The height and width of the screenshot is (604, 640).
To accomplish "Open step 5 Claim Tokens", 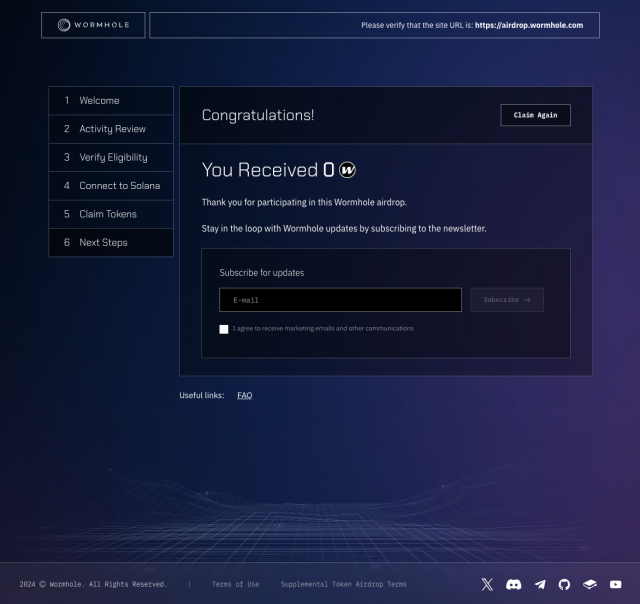I will tap(111, 214).
